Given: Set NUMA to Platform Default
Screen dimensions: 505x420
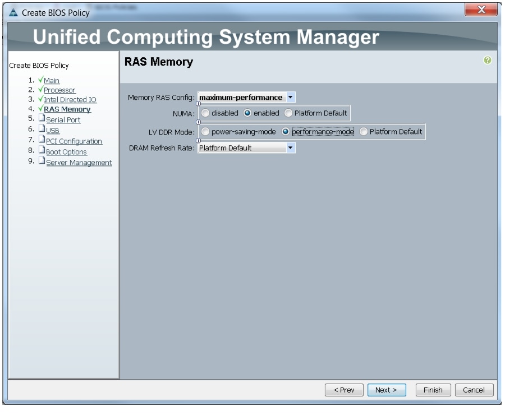Looking at the screenshot, I should click(288, 113).
